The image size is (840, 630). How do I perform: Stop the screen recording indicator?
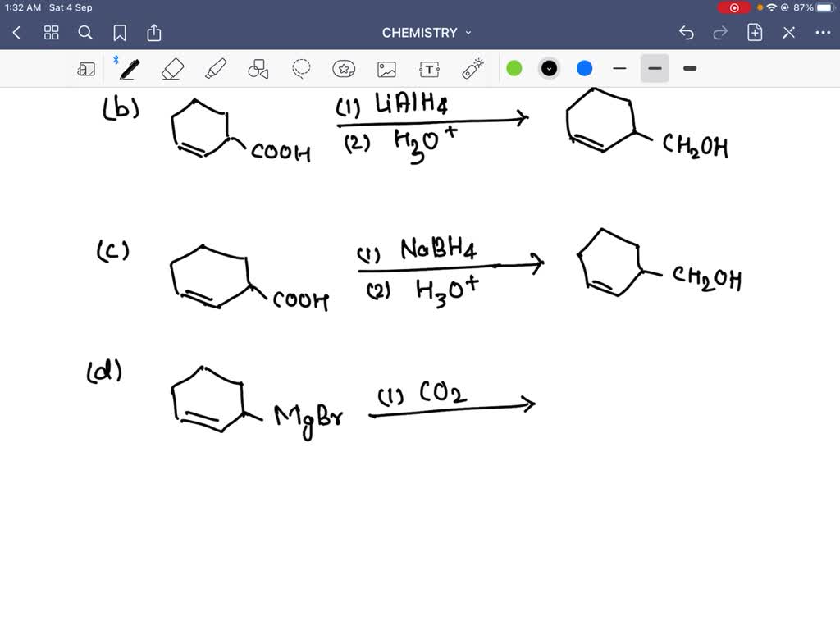734,7
